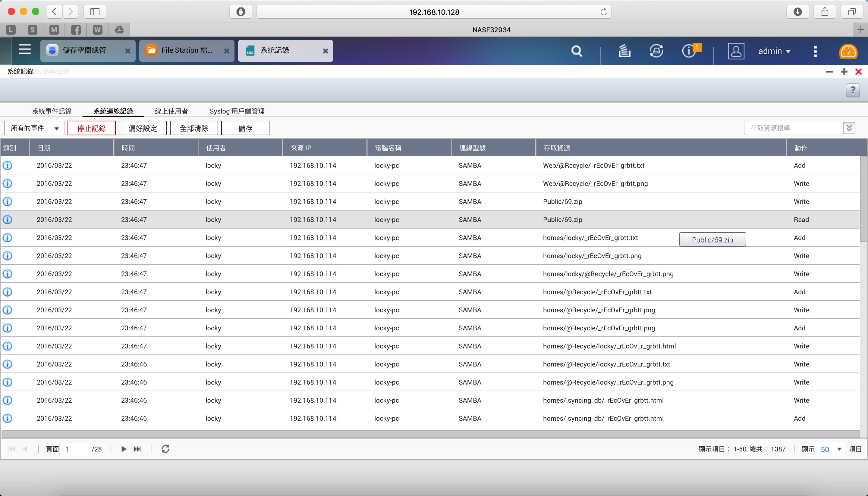This screenshot has height=496, width=868.
Task: Sort by 連線型態 column header
Action: click(x=493, y=148)
